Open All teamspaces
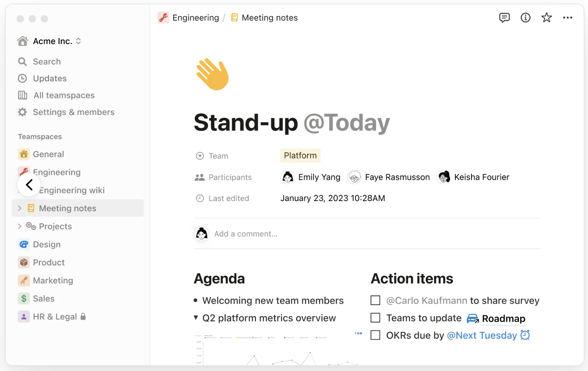This screenshot has width=588, height=371. (x=63, y=95)
